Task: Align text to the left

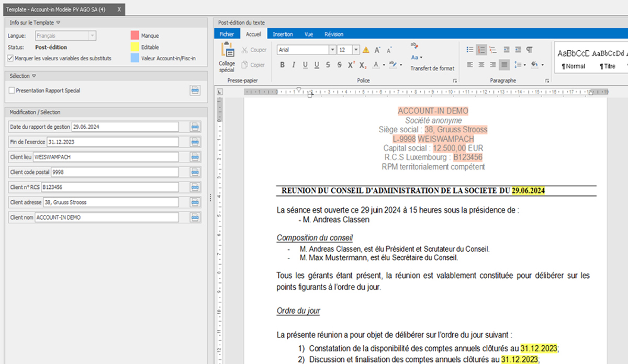Action: 470,65
